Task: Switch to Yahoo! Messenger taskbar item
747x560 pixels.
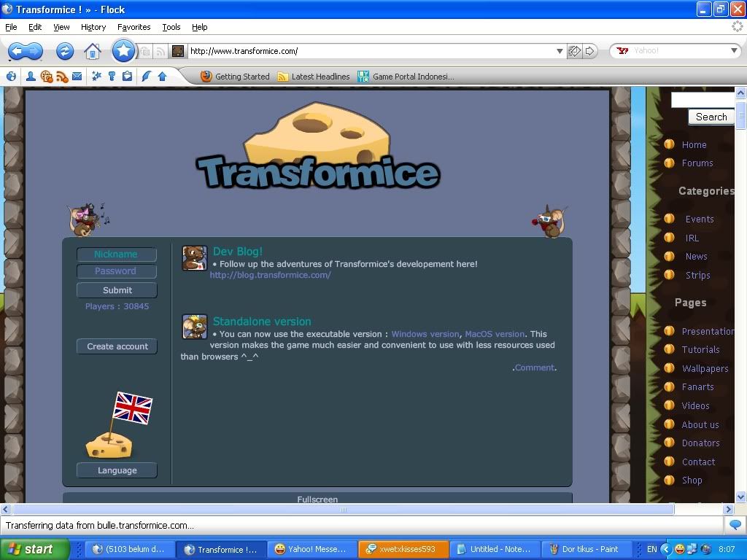Action: tap(311, 549)
